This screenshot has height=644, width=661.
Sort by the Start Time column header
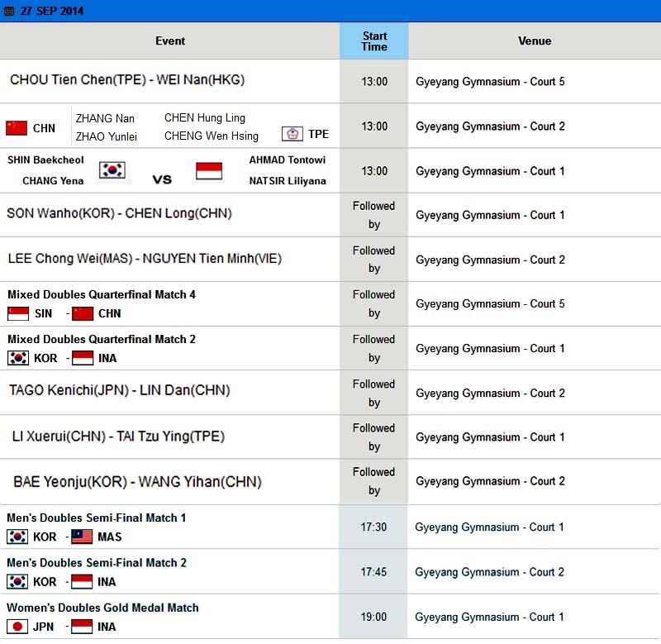pos(374,41)
